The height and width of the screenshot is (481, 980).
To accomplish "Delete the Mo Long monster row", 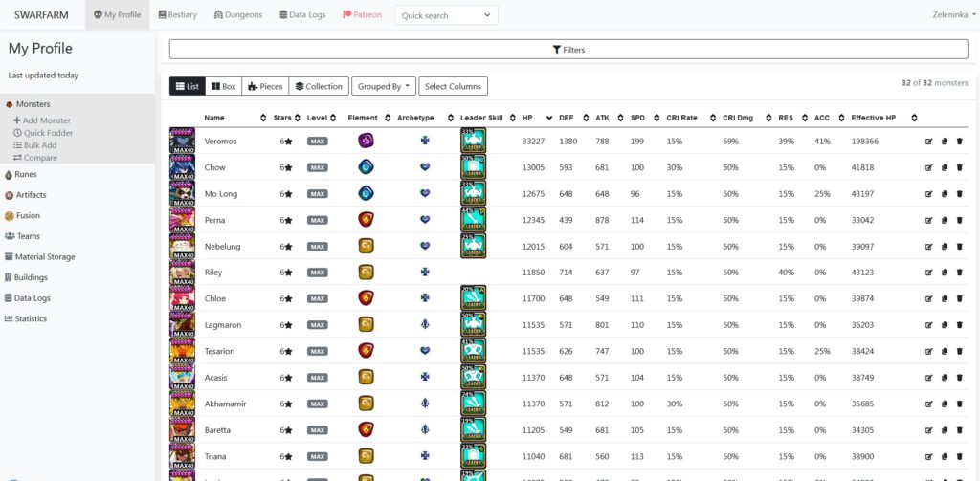I will click(x=959, y=194).
